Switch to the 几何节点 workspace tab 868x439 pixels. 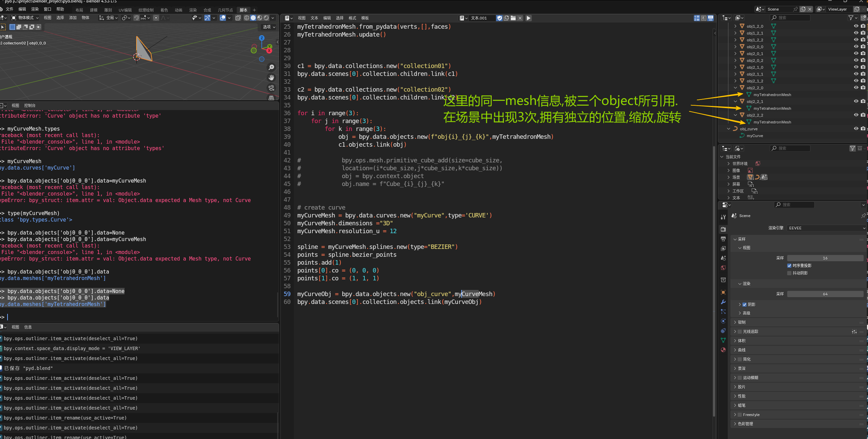tap(225, 10)
